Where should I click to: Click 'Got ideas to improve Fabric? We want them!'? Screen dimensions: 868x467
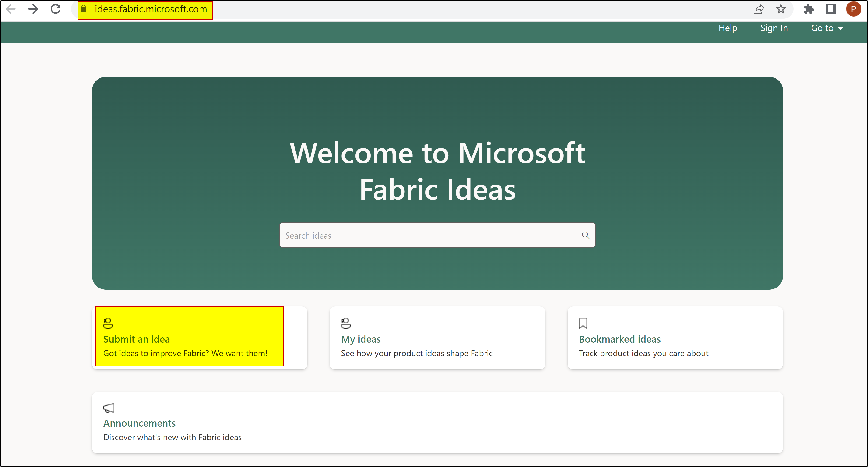click(x=185, y=353)
